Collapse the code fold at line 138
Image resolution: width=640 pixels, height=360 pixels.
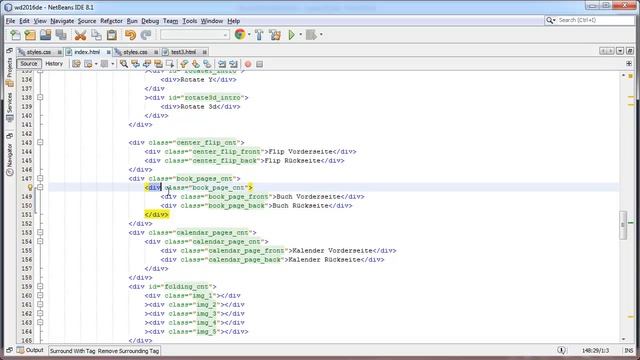(40, 98)
